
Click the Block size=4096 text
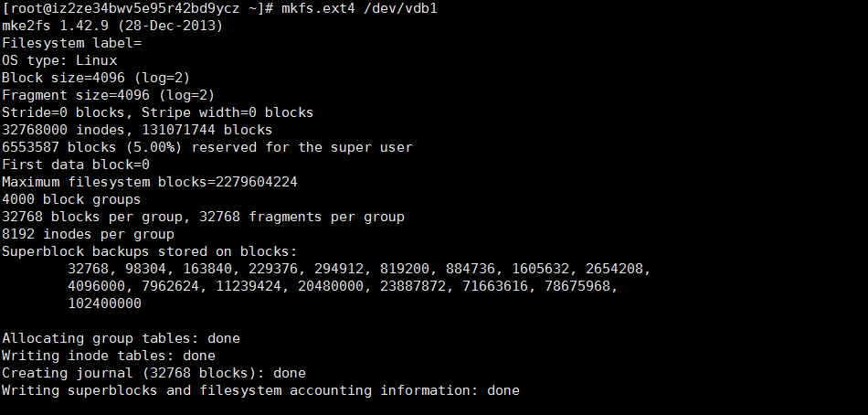[64, 78]
